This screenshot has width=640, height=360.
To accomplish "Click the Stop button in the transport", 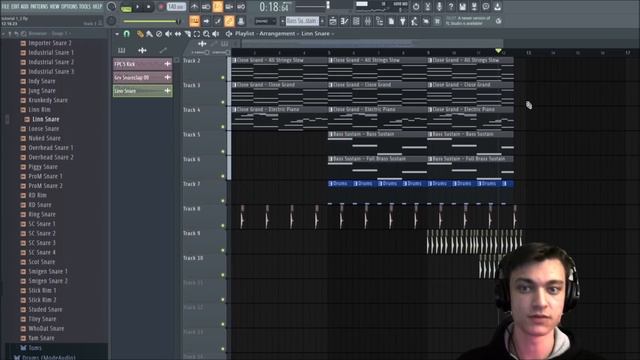I will [x=148, y=7].
